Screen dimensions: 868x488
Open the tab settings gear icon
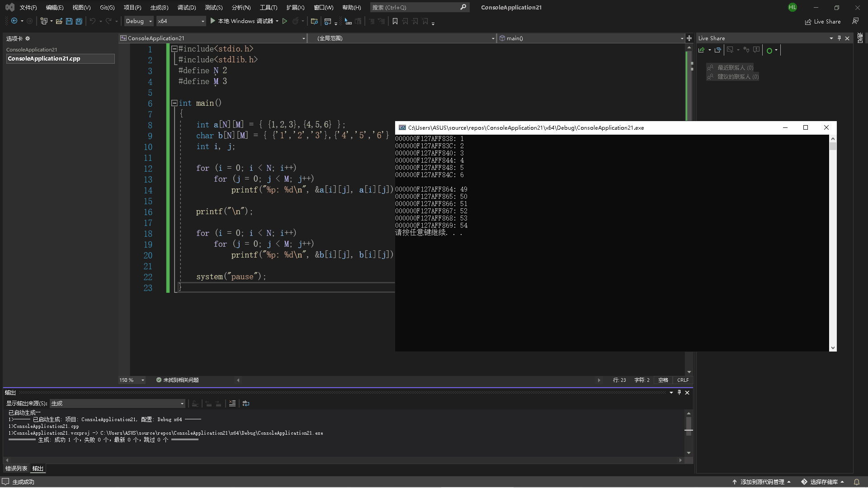point(28,38)
